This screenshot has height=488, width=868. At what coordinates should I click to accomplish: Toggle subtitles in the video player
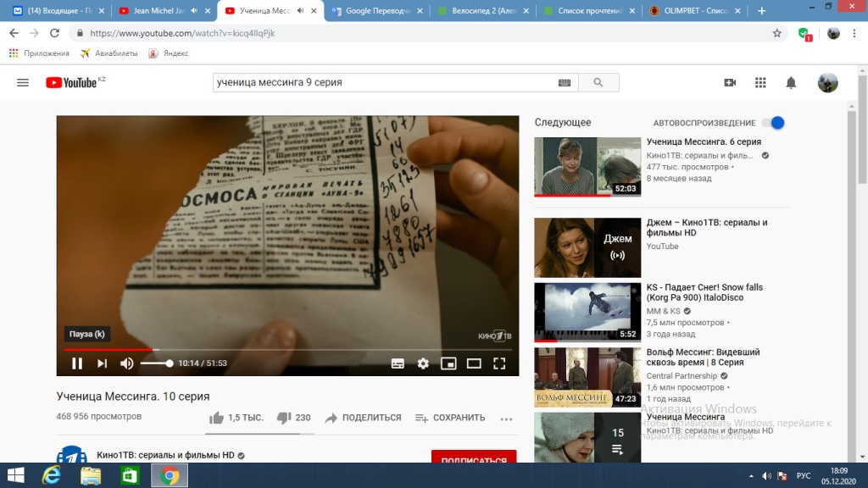point(398,363)
